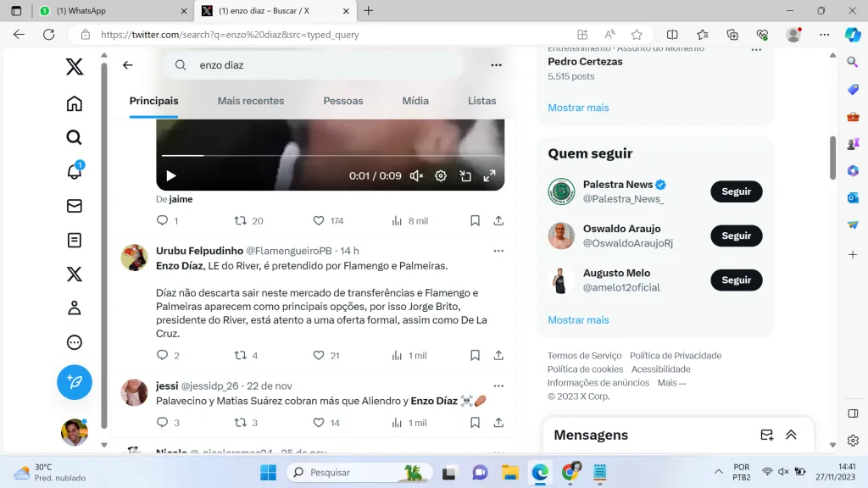Follow Palestra News account
The image size is (868, 488).
click(736, 191)
